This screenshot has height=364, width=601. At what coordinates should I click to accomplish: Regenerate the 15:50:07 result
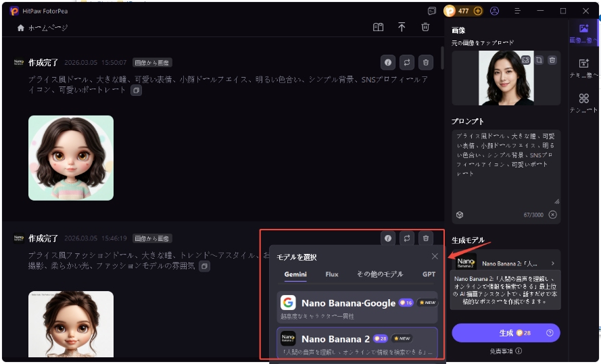coord(407,62)
